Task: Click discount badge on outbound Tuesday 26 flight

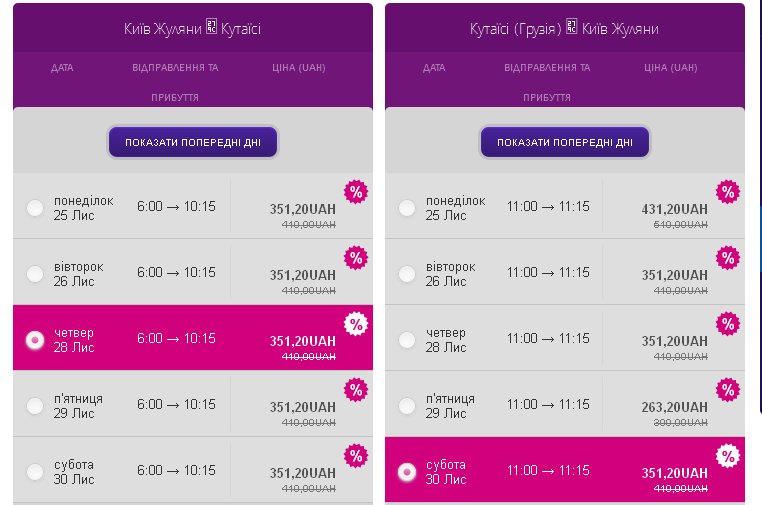Action: 356,258
